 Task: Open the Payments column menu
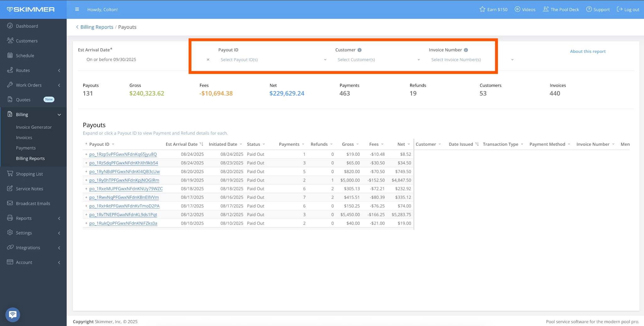(303, 144)
